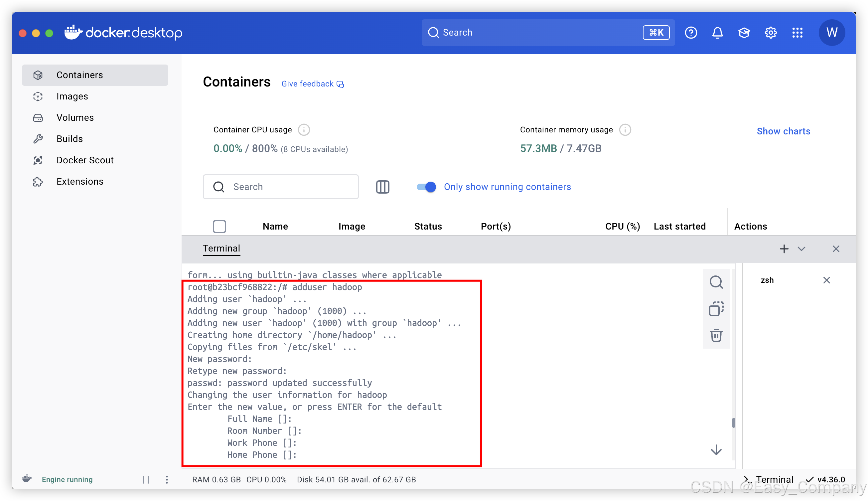Screen dimensions: 868x501
Task: Click the ⌘K shortcut badge
Action: [x=656, y=33]
